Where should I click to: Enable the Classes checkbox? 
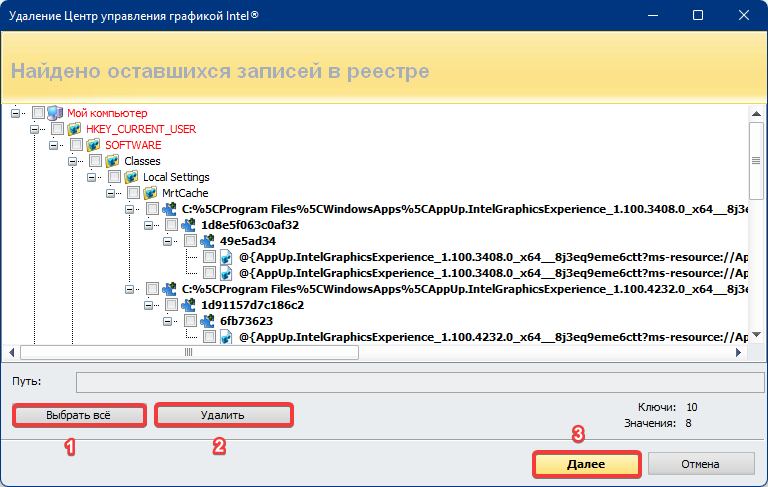coord(96,161)
